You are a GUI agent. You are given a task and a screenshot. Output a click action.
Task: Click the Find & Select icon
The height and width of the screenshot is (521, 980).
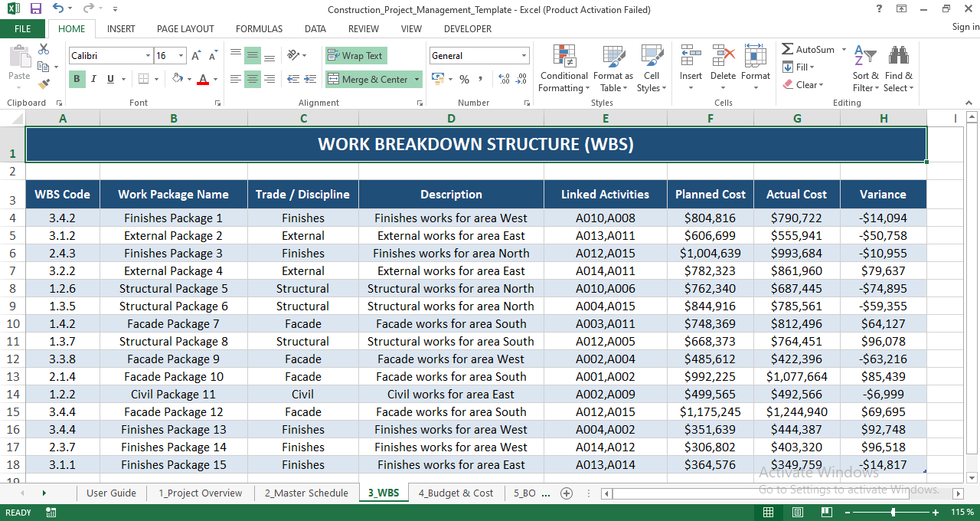(897, 69)
